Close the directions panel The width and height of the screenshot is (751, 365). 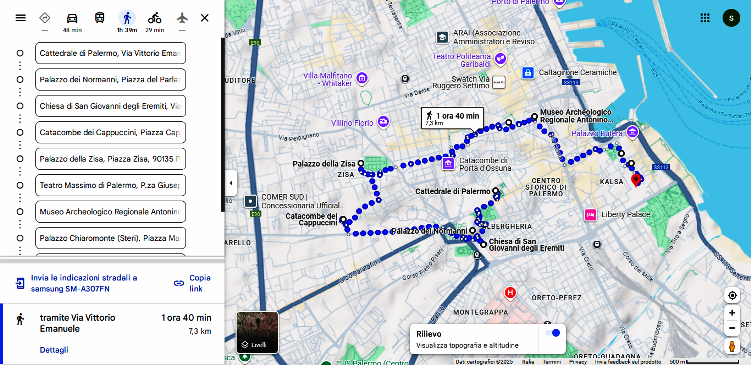click(205, 18)
